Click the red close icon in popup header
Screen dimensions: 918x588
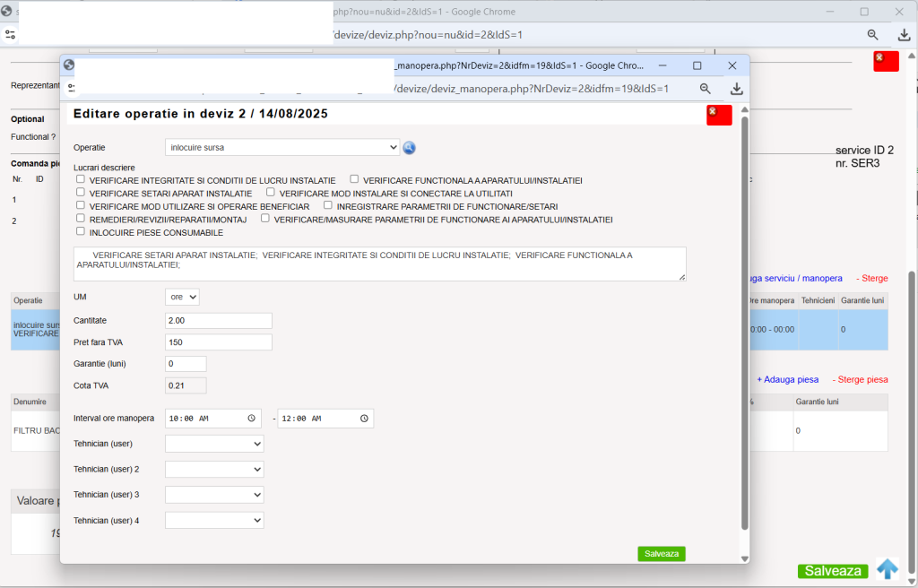[x=719, y=115]
